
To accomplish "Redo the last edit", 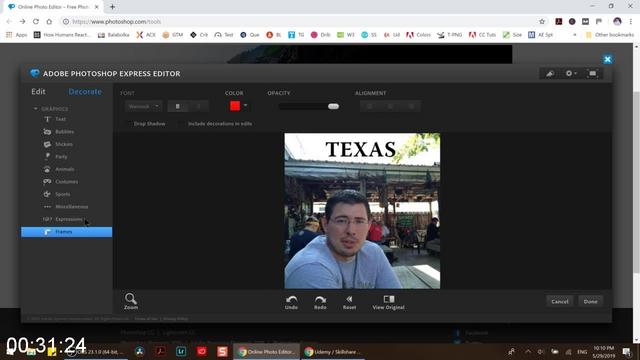I will click(320, 302).
